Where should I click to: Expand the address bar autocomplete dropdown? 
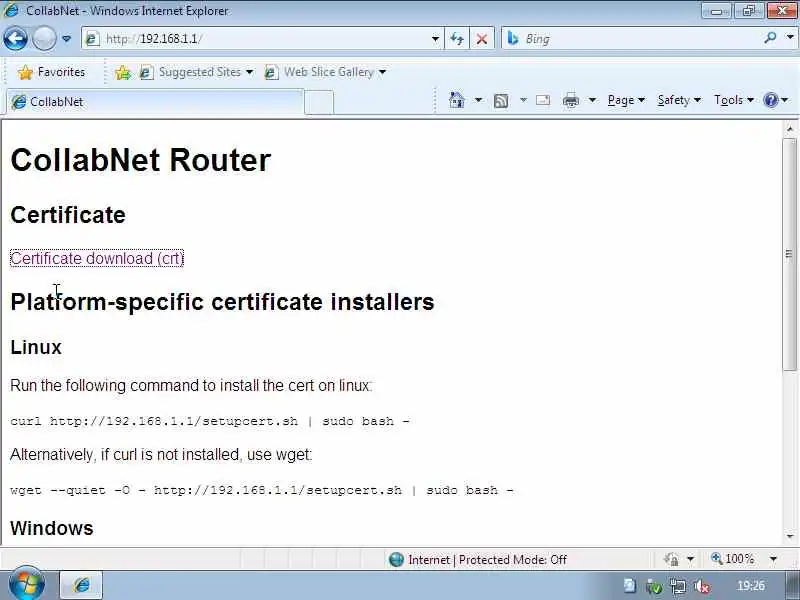tap(435, 39)
